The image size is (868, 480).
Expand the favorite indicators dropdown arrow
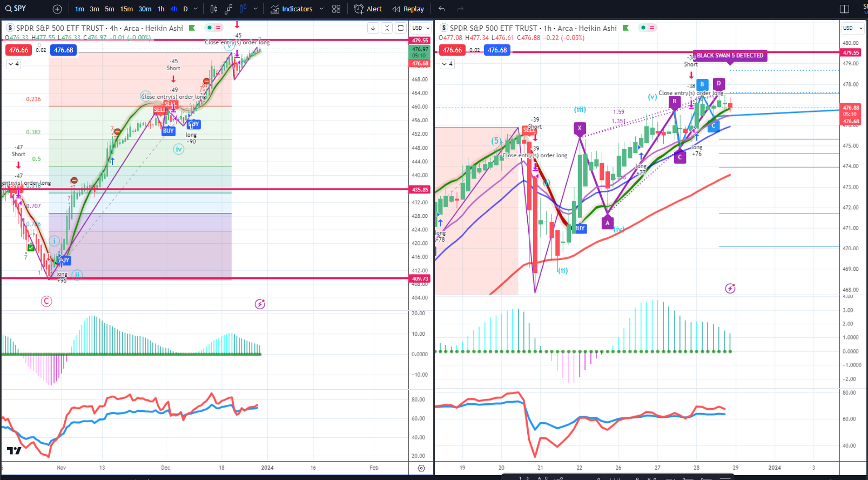coord(321,9)
